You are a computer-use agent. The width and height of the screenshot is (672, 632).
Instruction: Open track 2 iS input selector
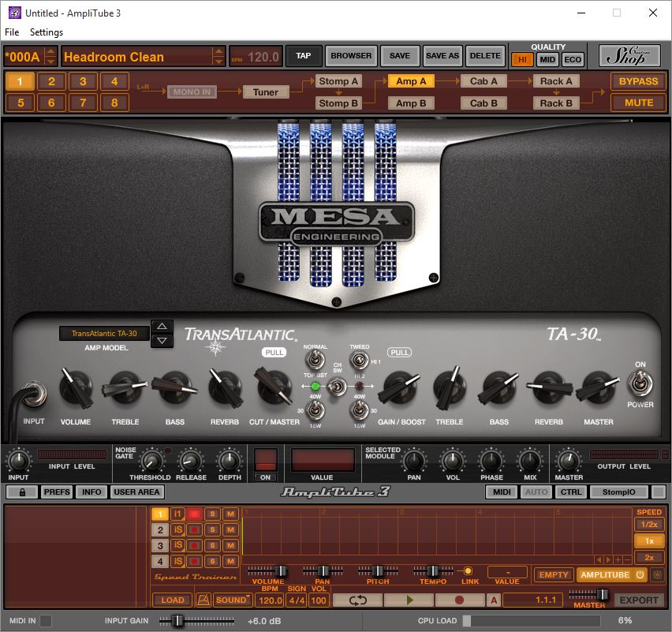pyautogui.click(x=177, y=530)
